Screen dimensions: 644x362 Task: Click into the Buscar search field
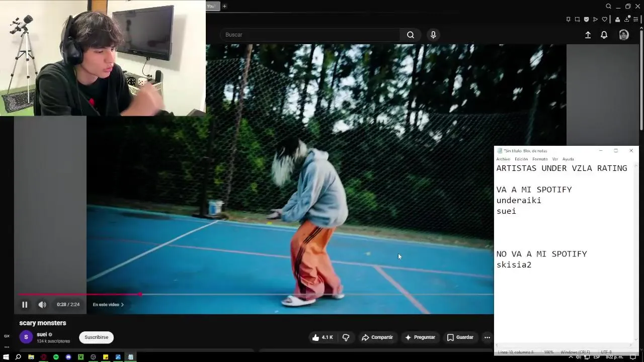(x=310, y=35)
